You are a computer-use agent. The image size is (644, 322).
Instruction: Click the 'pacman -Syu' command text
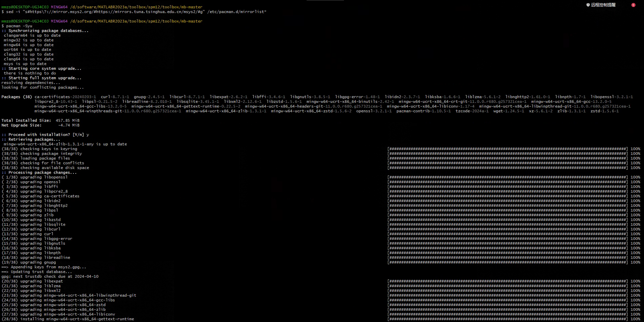coord(19,26)
